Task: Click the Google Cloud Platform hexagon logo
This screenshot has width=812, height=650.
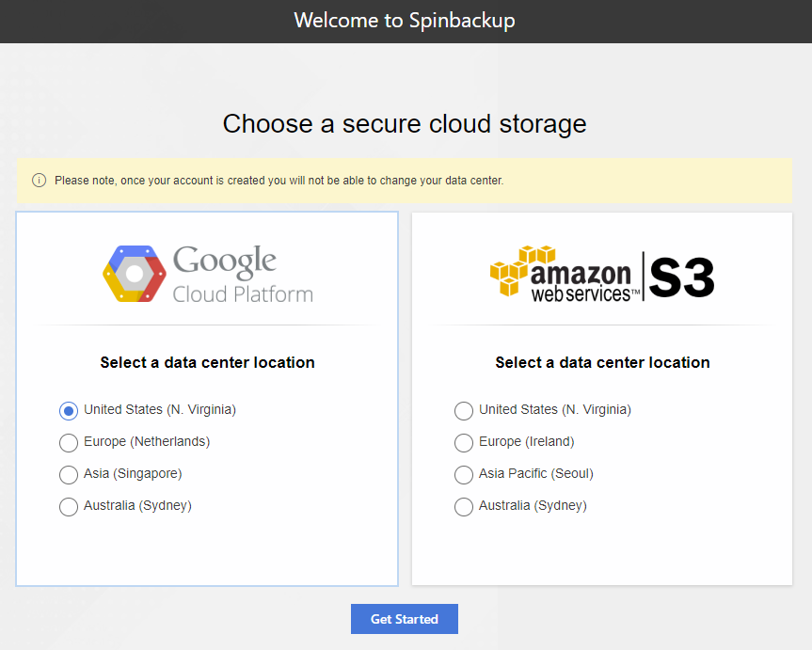Action: pyautogui.click(x=135, y=274)
